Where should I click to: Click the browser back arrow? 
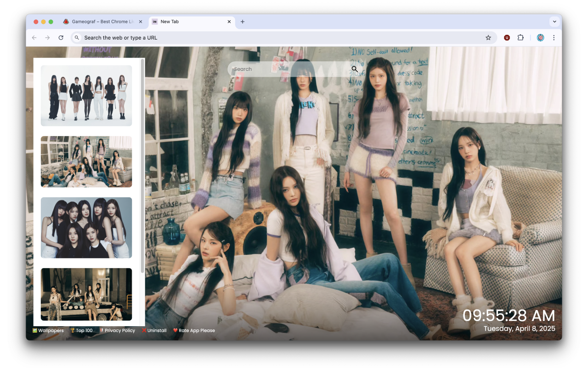point(34,38)
